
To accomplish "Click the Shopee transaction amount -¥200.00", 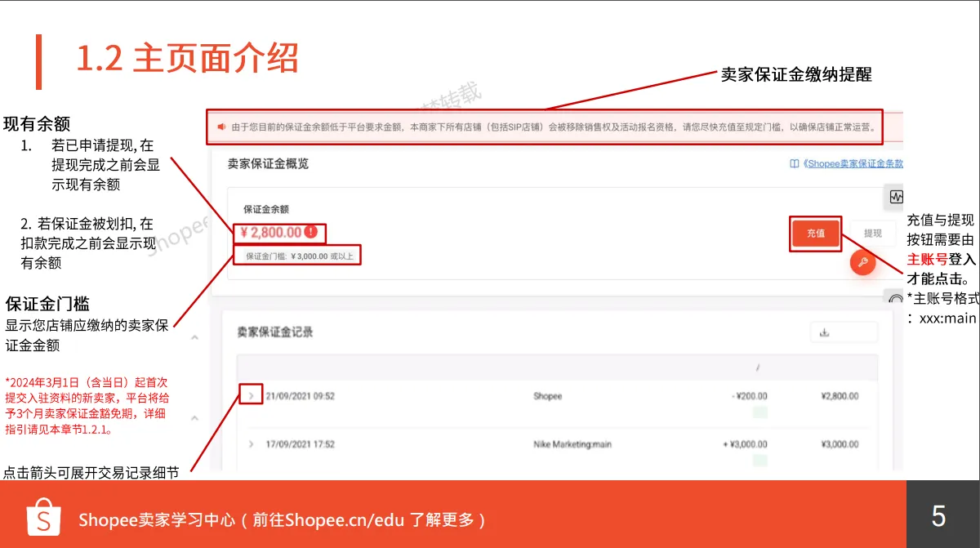I will coord(750,395).
